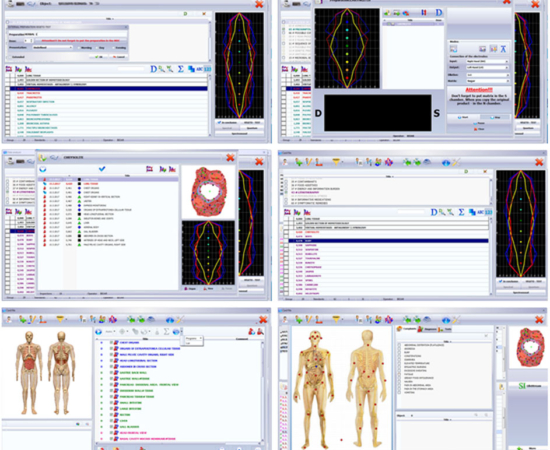Click the overlapping blue squares icon in top-left window

(x=191, y=69)
